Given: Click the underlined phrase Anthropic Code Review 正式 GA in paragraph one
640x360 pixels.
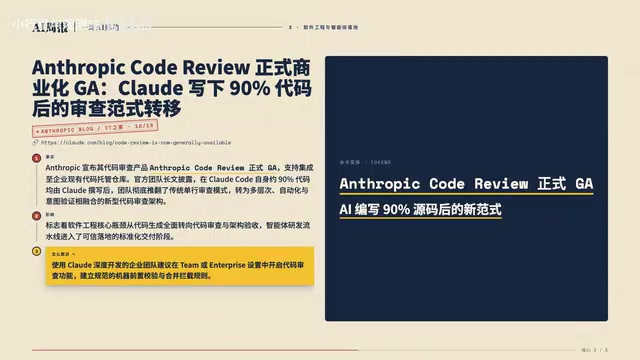Looking at the screenshot, I should [x=213, y=168].
